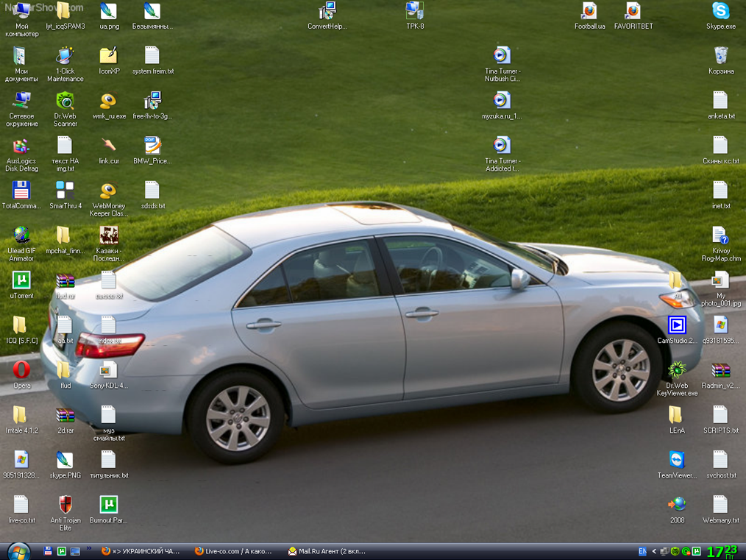Open Anti Trojan Elite shortcut
This screenshot has width=746, height=560.
tap(65, 505)
